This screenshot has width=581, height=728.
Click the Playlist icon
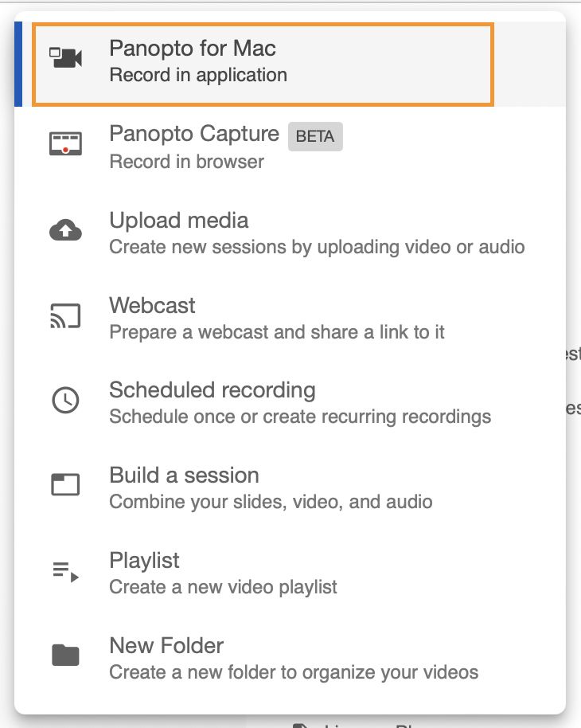[x=66, y=571]
